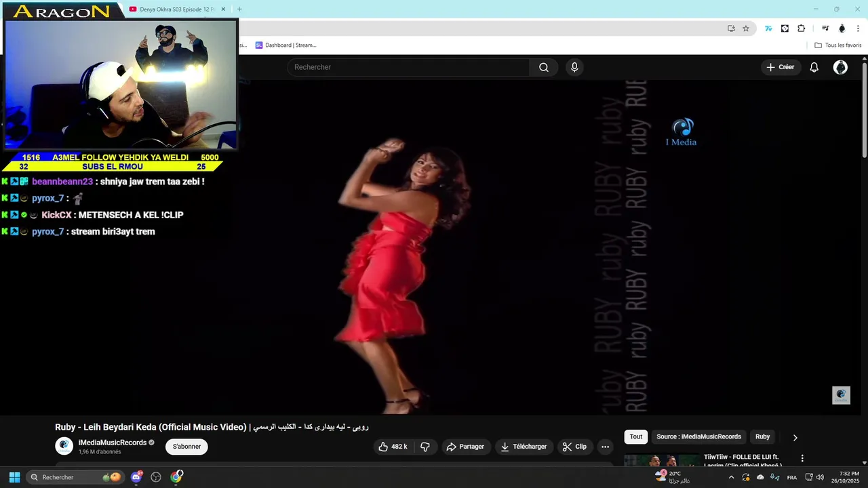Create a Clip with the scissors button

click(574, 447)
